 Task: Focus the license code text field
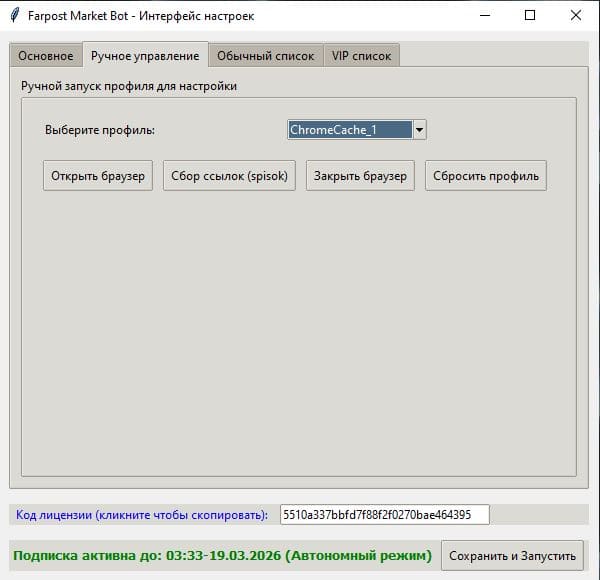(x=384, y=515)
